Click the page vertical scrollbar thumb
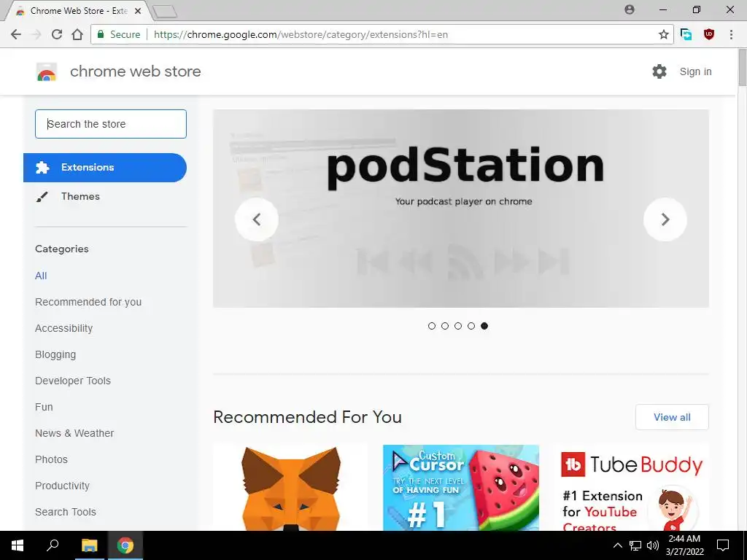This screenshot has width=747, height=560. click(742, 67)
